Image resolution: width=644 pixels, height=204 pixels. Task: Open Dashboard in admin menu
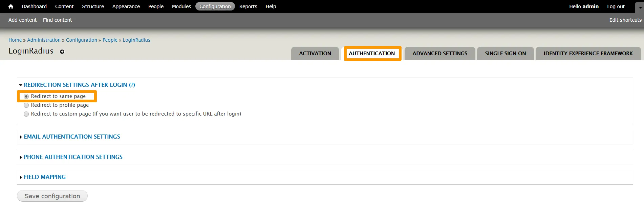pos(34,6)
